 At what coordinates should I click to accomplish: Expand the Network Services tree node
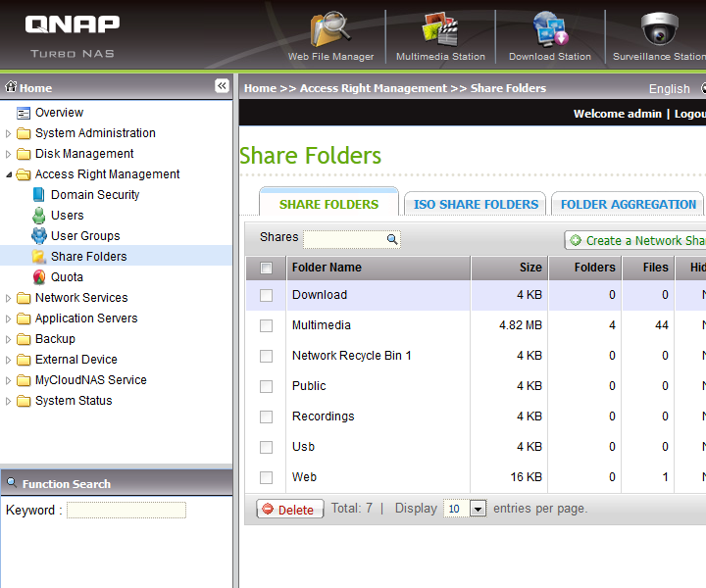tap(9, 298)
